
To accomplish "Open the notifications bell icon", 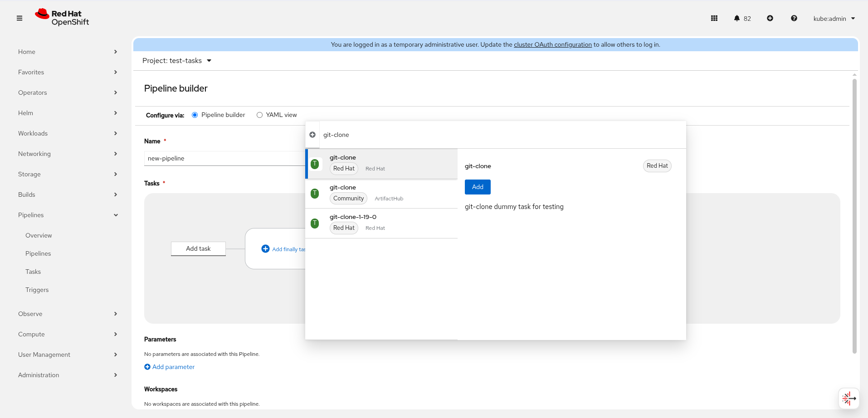I will pos(737,18).
